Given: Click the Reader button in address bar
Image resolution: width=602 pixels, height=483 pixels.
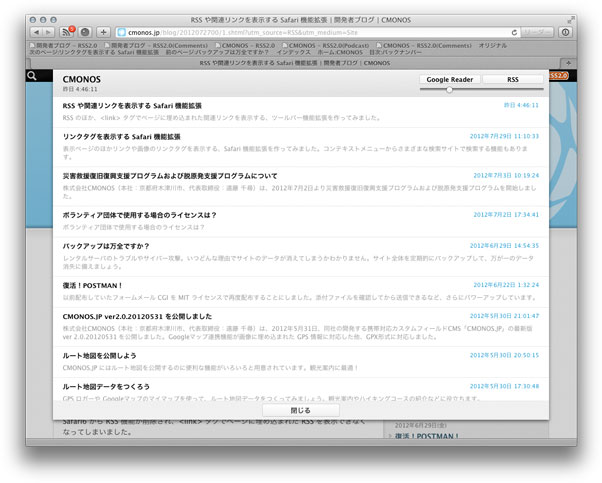Looking at the screenshot, I should tap(538, 32).
